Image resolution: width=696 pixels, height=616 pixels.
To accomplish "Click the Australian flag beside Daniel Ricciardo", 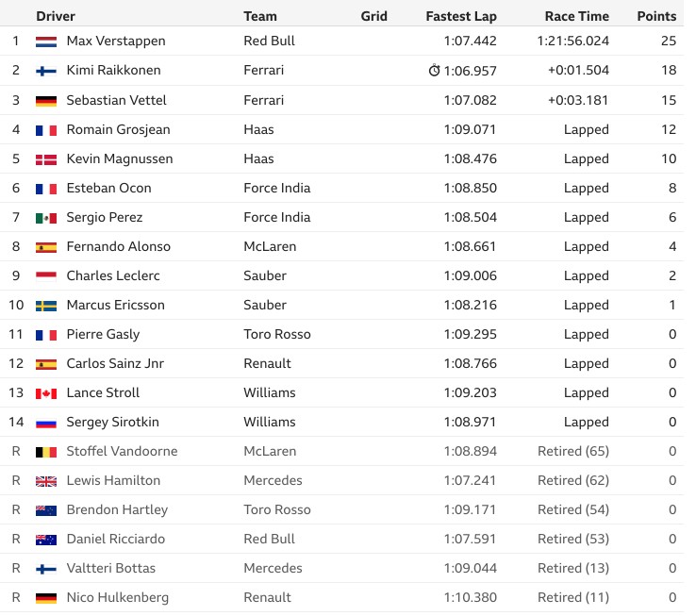I will (x=46, y=540).
